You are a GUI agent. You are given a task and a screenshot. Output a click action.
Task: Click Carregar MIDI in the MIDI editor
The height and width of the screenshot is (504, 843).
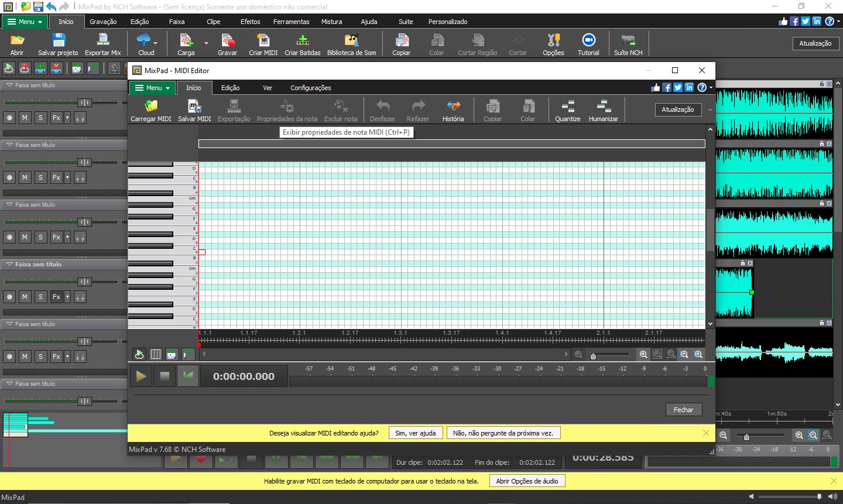tap(150, 110)
